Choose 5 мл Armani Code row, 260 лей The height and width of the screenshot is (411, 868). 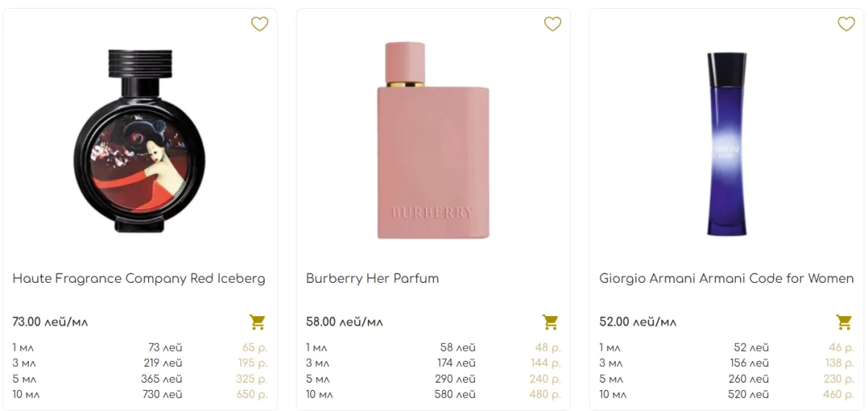coord(726,378)
